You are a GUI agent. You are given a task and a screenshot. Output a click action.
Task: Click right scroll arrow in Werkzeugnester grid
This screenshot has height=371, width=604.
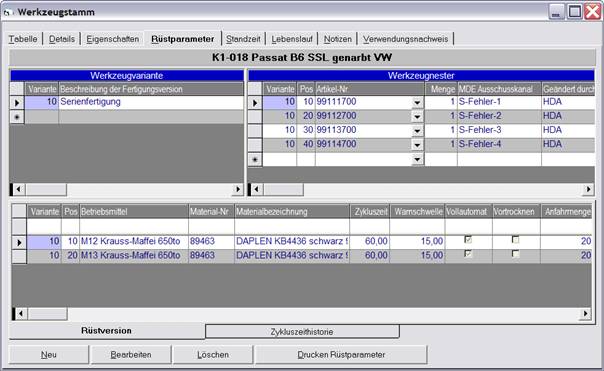click(588, 189)
